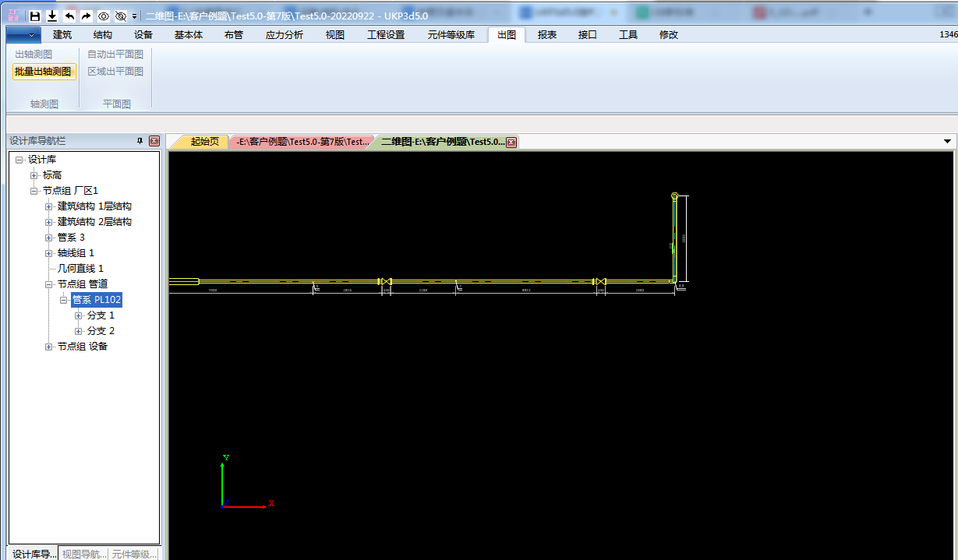
Task: Open the 工具 ribbon tab
Action: click(628, 34)
